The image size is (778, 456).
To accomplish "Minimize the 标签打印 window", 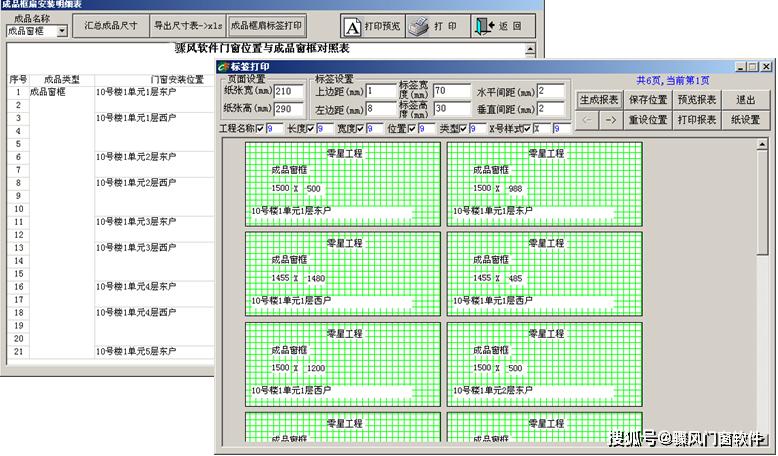I will pos(741,66).
